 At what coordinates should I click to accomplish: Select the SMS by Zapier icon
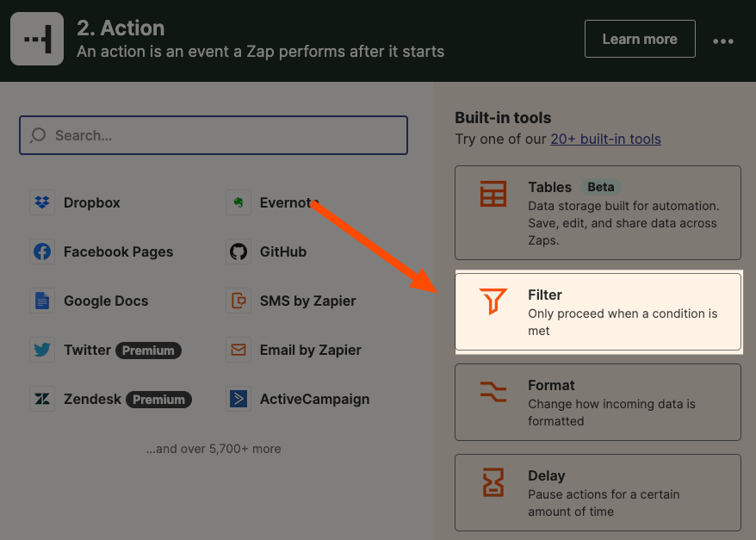tap(239, 301)
